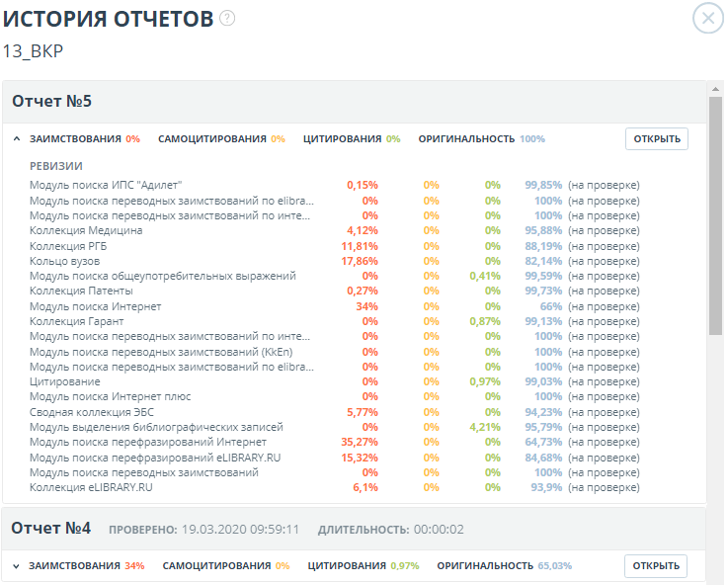Click the help question mark icon
Screen dimensions: 728x585
(227, 19)
